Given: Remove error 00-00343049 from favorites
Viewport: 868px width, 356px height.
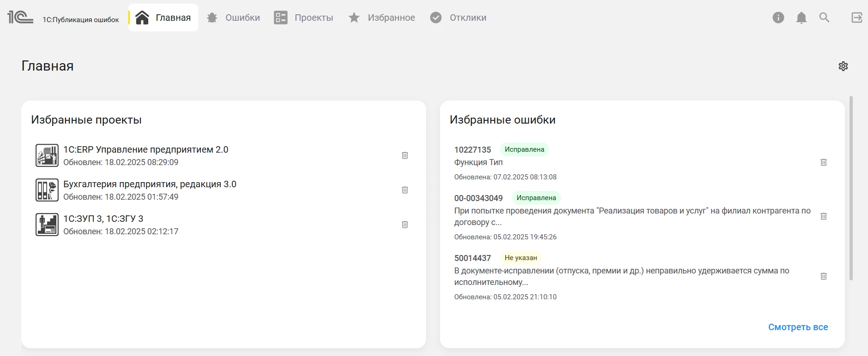Looking at the screenshot, I should 823,216.
